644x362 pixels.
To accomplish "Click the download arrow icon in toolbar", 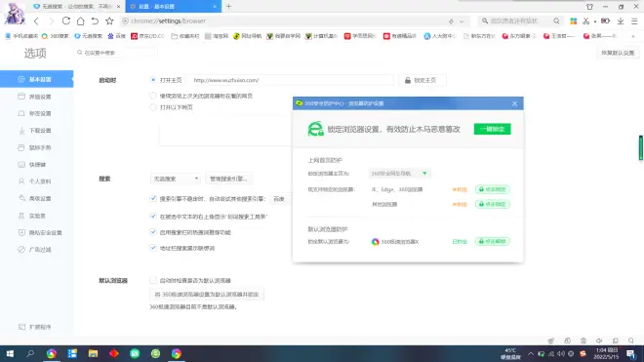I will [621, 20].
